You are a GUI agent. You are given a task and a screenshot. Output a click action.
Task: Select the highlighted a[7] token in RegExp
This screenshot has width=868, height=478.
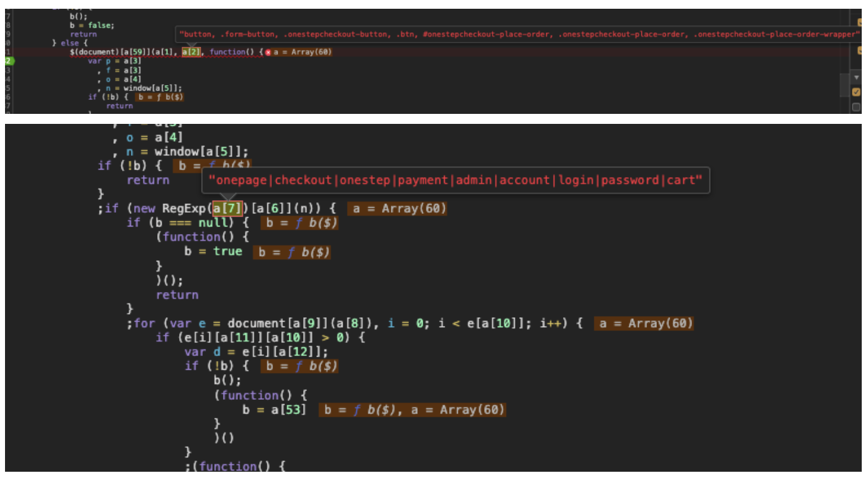pos(227,208)
